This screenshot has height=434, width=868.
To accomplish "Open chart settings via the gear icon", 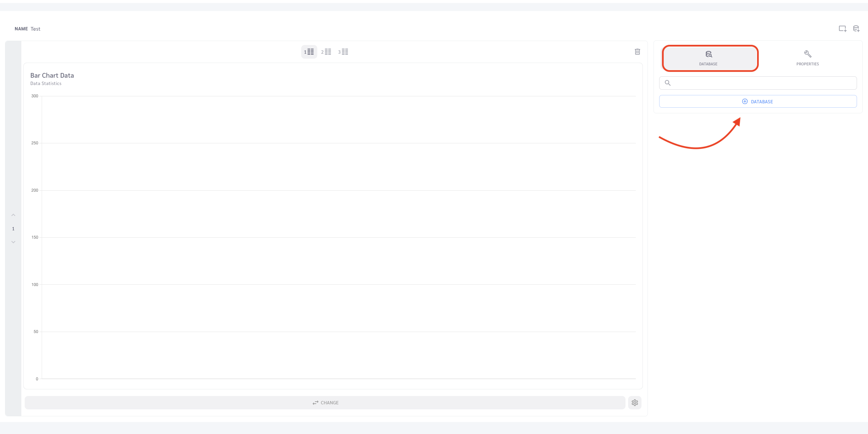I will (x=634, y=402).
